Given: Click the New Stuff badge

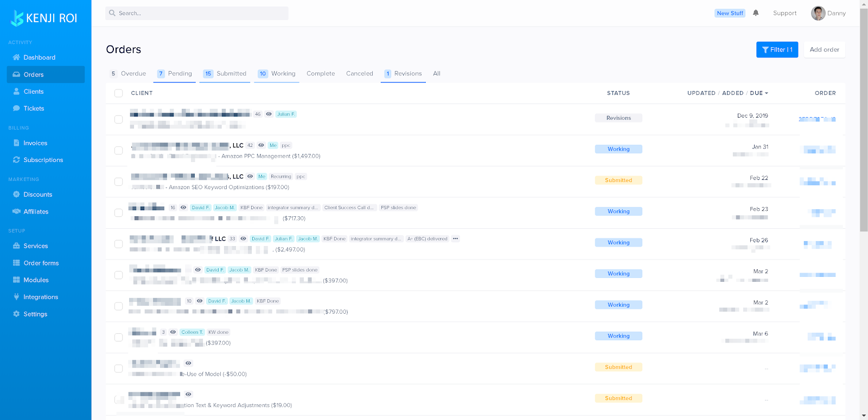Looking at the screenshot, I should click(x=730, y=14).
